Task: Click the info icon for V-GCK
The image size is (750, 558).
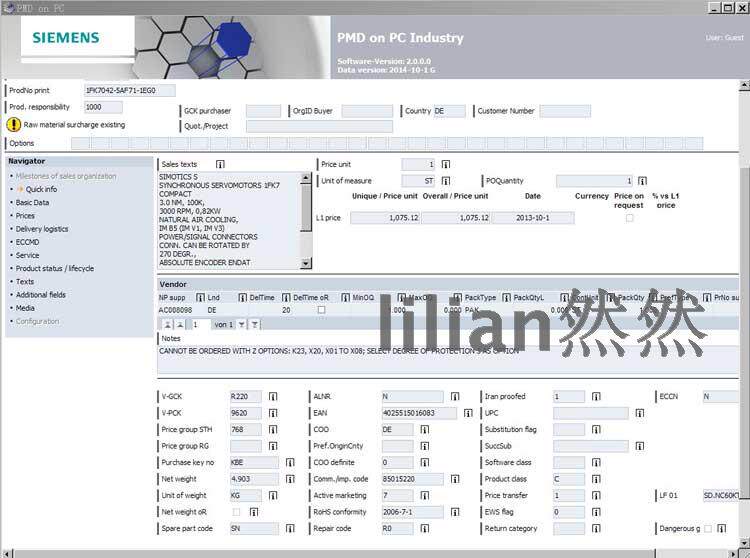Action: pos(273,396)
